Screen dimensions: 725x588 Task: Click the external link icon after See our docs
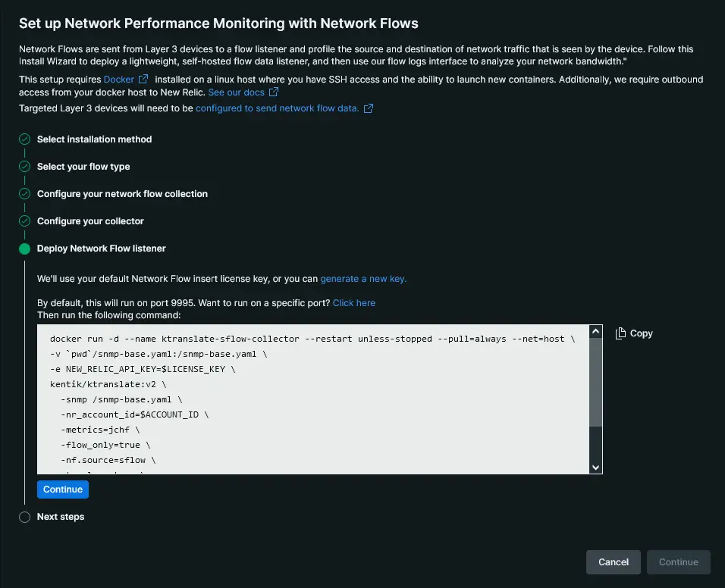tap(274, 92)
